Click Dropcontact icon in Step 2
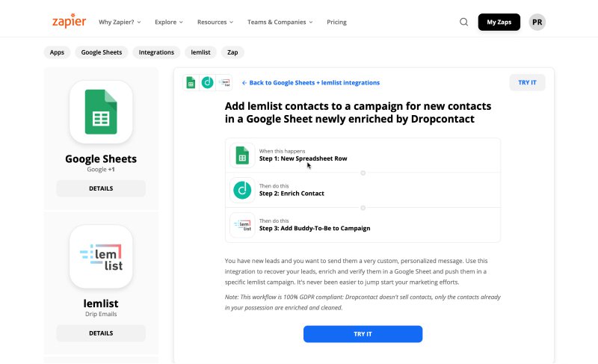 point(242,190)
